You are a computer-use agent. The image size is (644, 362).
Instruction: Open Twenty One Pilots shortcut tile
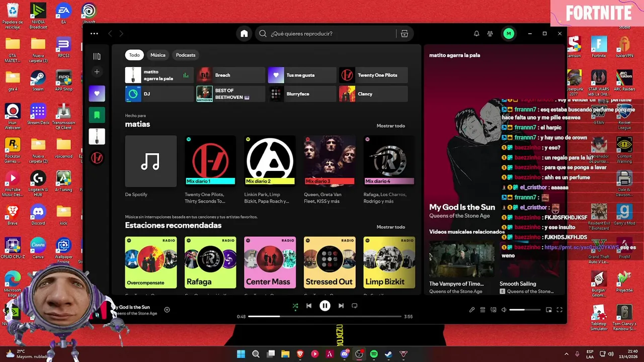(373, 75)
